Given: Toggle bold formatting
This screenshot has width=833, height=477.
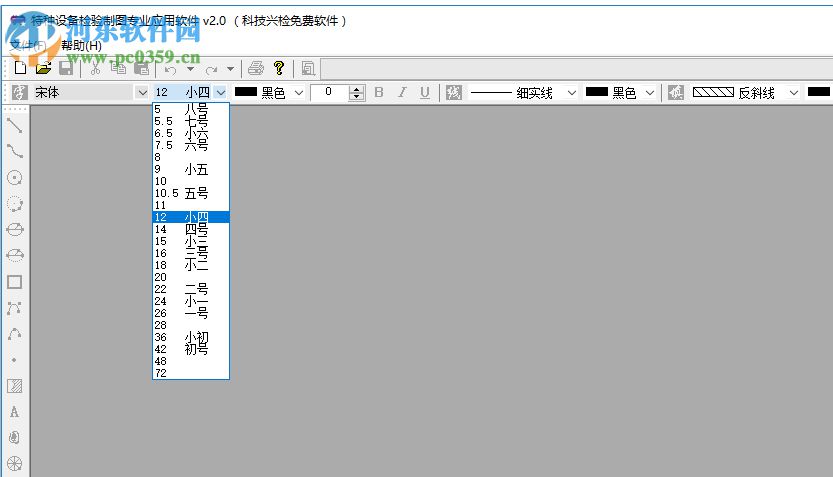Looking at the screenshot, I should pyautogui.click(x=379, y=92).
